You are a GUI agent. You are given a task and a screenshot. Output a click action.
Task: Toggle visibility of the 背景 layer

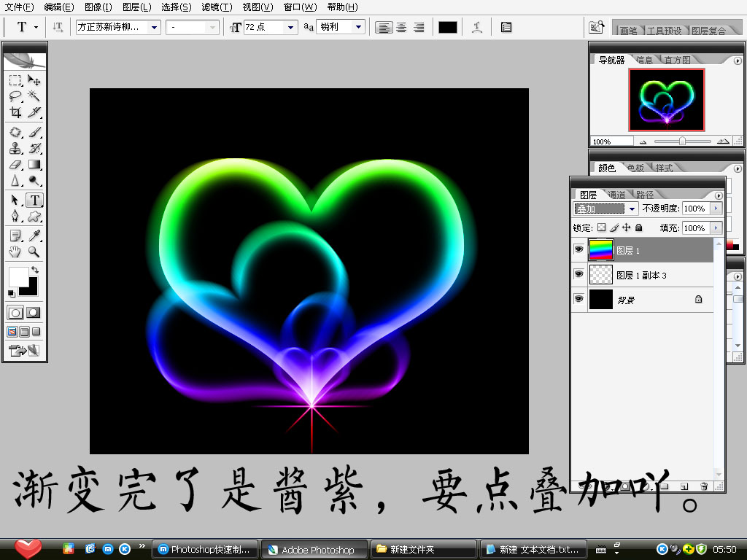tap(578, 299)
